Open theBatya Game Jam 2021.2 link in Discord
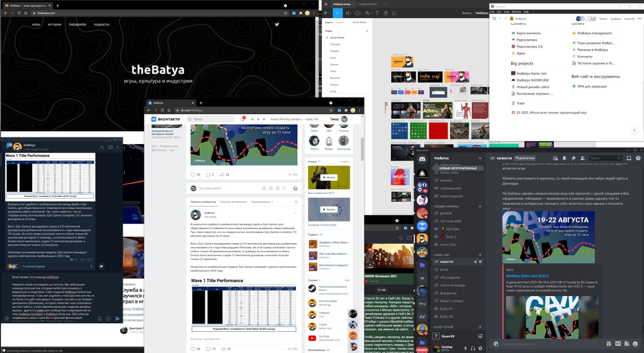 click(527, 276)
